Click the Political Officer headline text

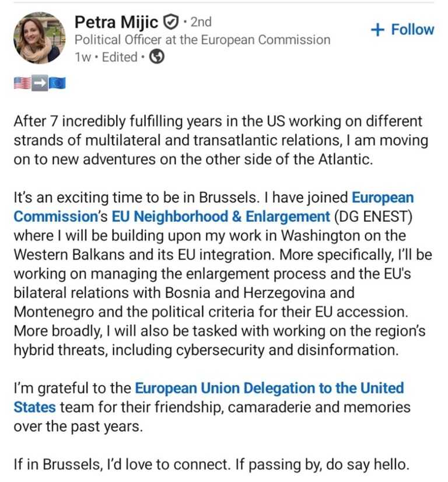(202, 40)
